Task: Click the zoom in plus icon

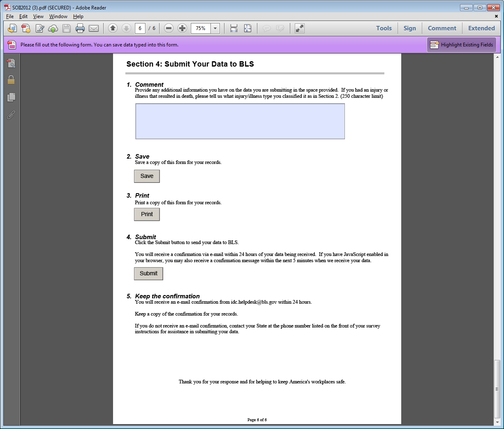Action: click(182, 28)
